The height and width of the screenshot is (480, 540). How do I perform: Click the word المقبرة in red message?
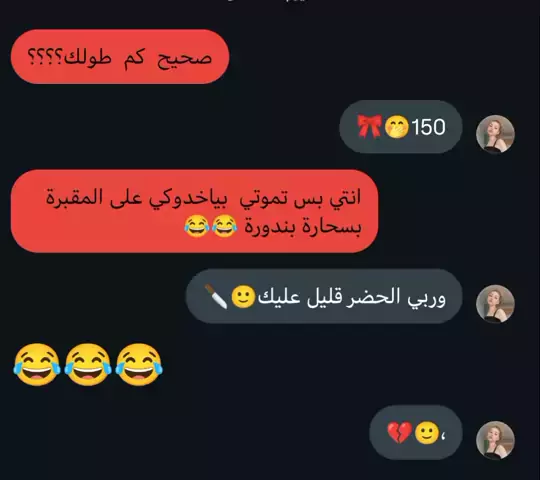[75, 198]
